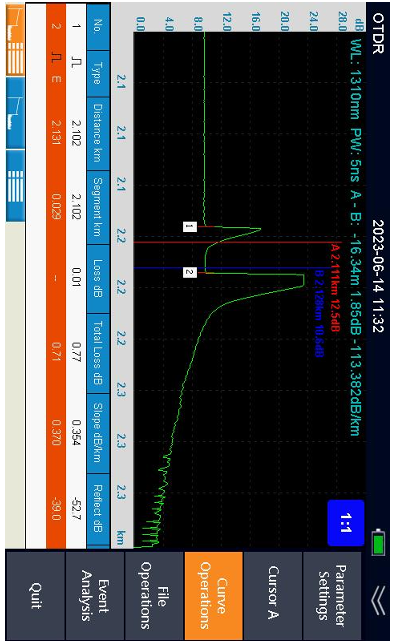Select event marker 2 on the trace
Image resolution: width=396 pixels, height=641 pixels.
(189, 272)
